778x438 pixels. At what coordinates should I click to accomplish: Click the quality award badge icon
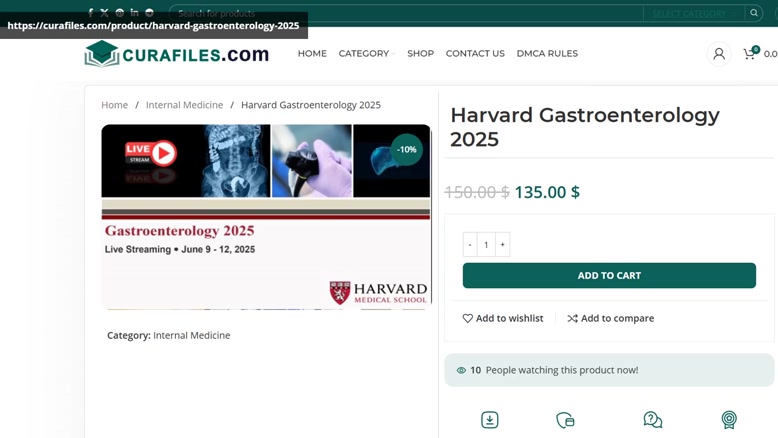click(729, 420)
